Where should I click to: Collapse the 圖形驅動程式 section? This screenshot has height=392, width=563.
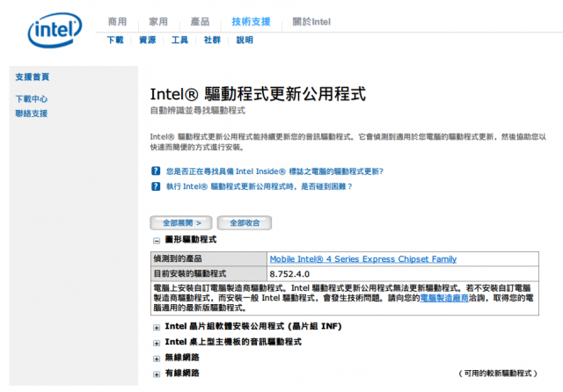pos(157,241)
